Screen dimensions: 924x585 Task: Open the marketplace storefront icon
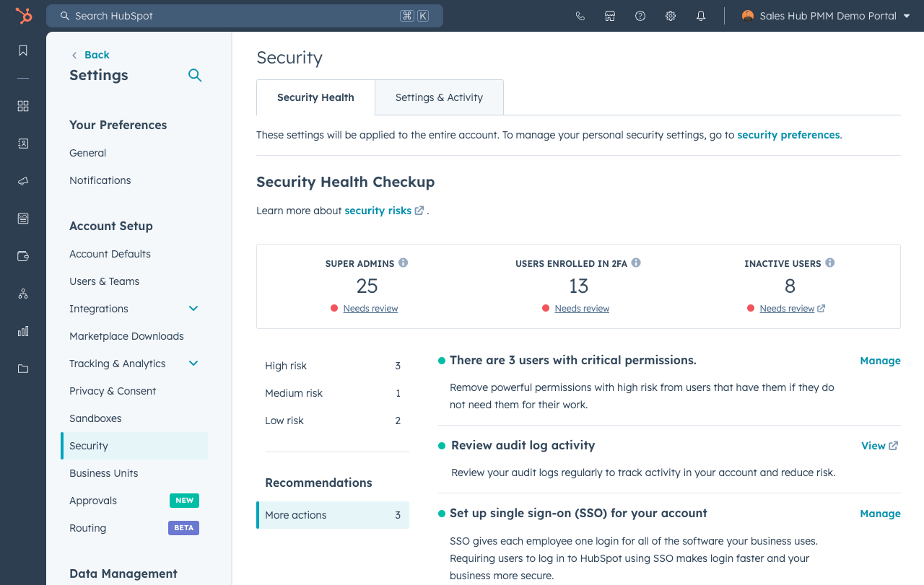[610, 16]
